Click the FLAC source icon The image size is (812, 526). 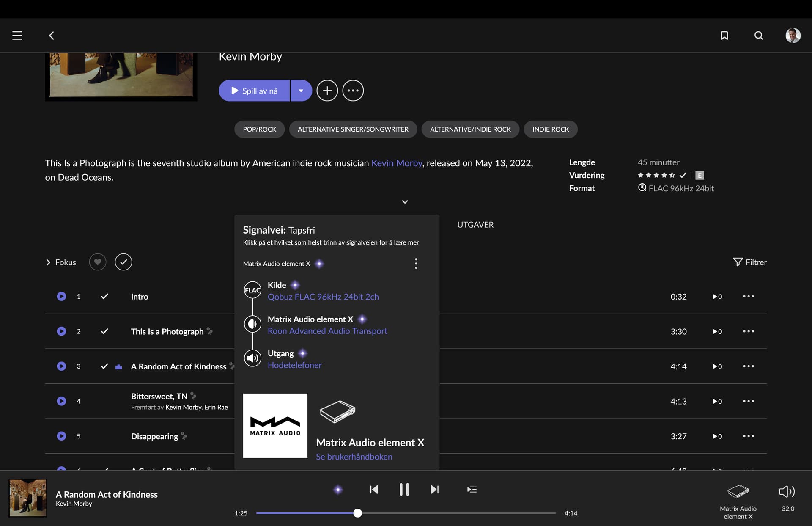pos(252,290)
